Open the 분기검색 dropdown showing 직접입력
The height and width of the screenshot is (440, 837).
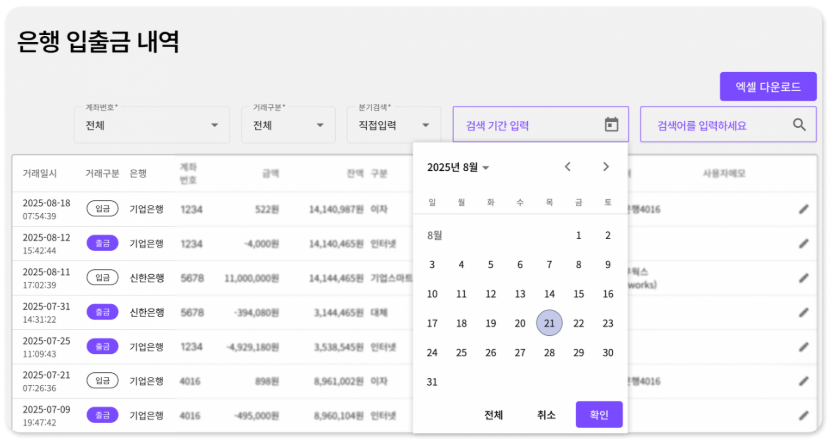pos(393,125)
